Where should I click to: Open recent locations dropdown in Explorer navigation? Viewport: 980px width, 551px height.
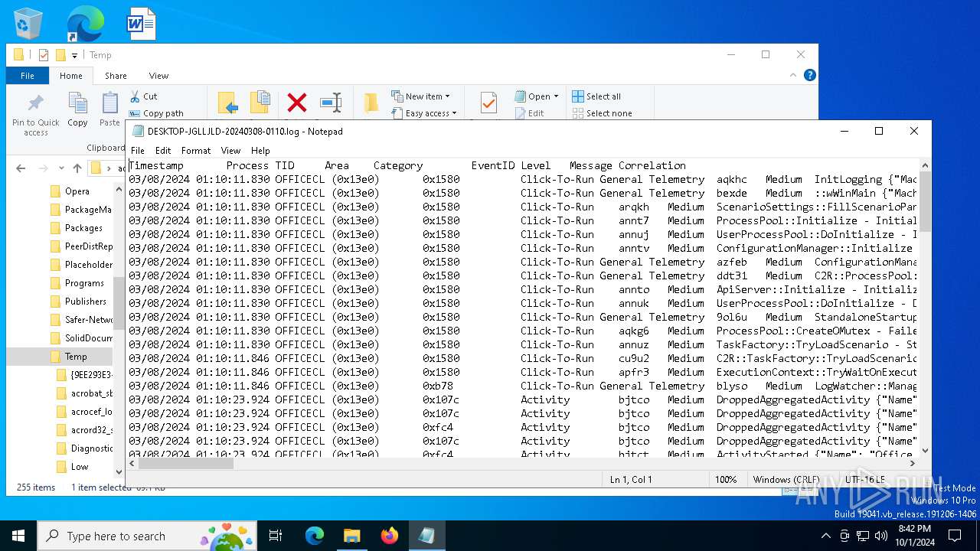point(62,168)
